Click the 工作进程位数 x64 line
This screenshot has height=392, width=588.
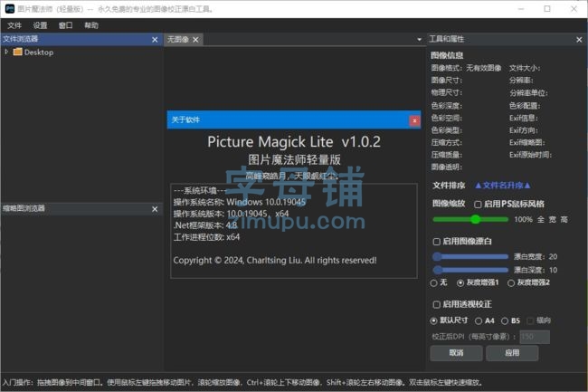click(x=206, y=237)
